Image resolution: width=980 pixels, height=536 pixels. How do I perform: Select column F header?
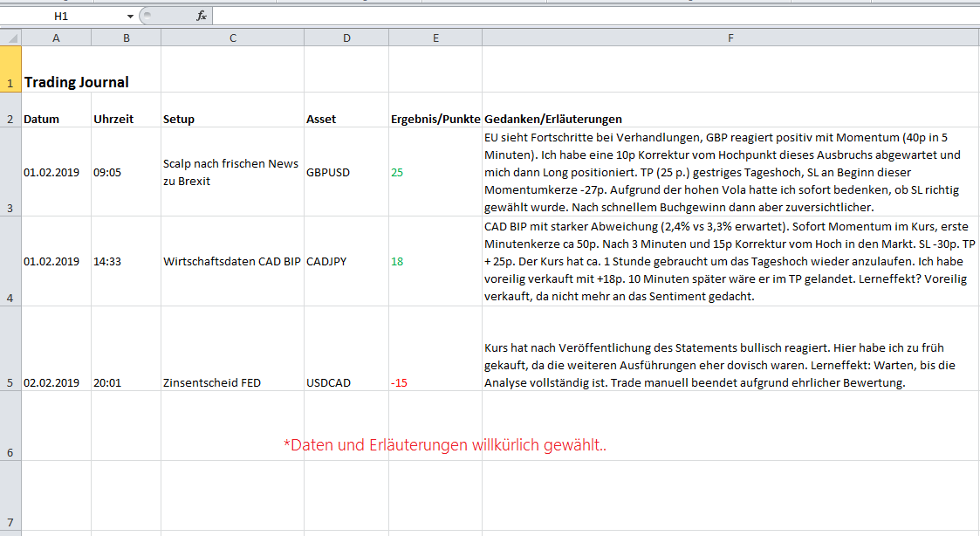(730, 38)
